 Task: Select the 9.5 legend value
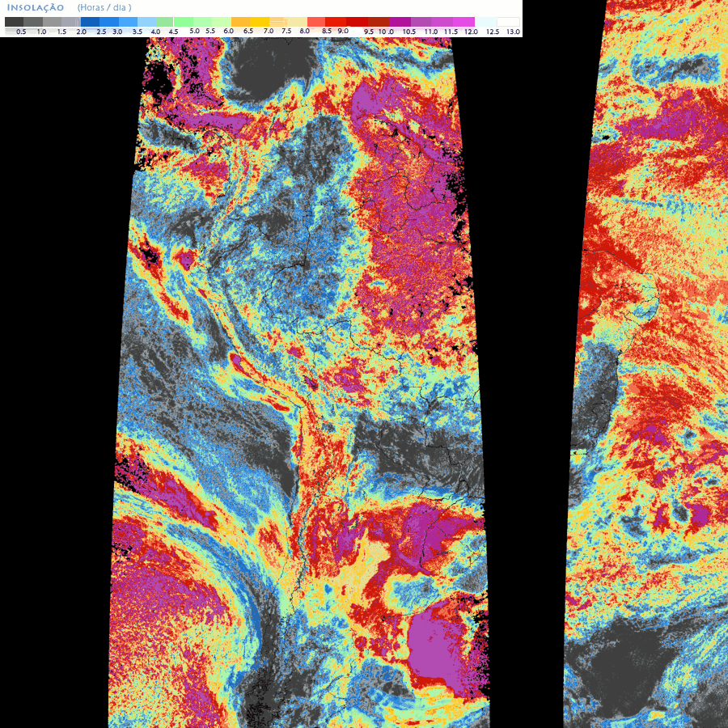pos(369,32)
